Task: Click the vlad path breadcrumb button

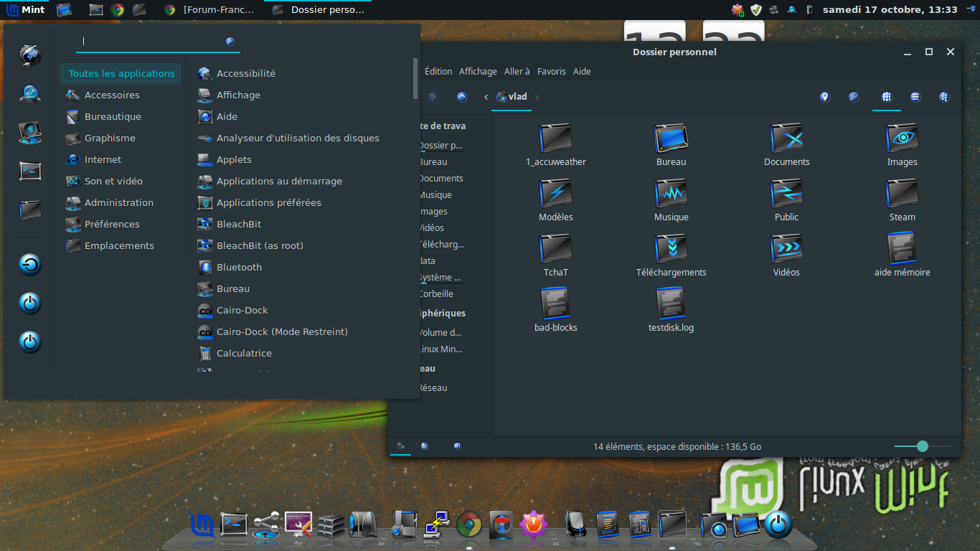Action: (512, 97)
